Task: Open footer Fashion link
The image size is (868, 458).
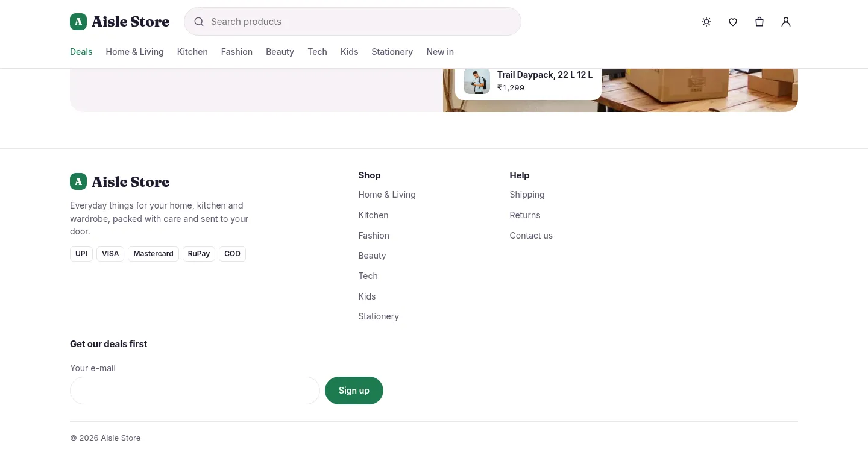Action: pos(374,236)
